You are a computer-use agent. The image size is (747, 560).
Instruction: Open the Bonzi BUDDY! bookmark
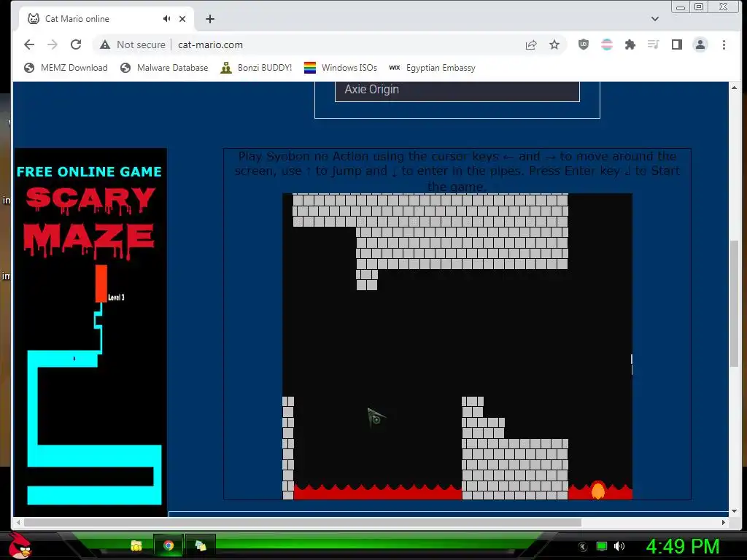click(256, 68)
